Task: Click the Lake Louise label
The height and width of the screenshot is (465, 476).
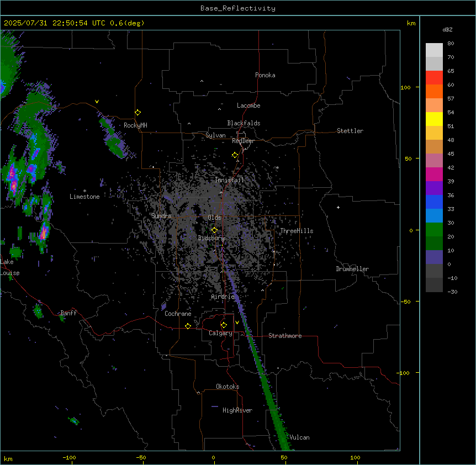Action: 10,267
